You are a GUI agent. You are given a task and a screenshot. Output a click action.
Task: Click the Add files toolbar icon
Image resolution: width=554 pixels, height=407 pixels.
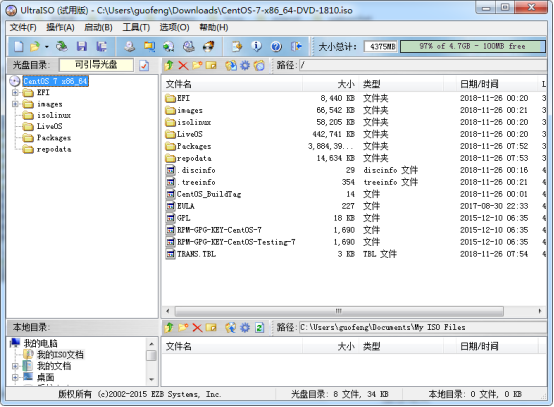(x=237, y=46)
